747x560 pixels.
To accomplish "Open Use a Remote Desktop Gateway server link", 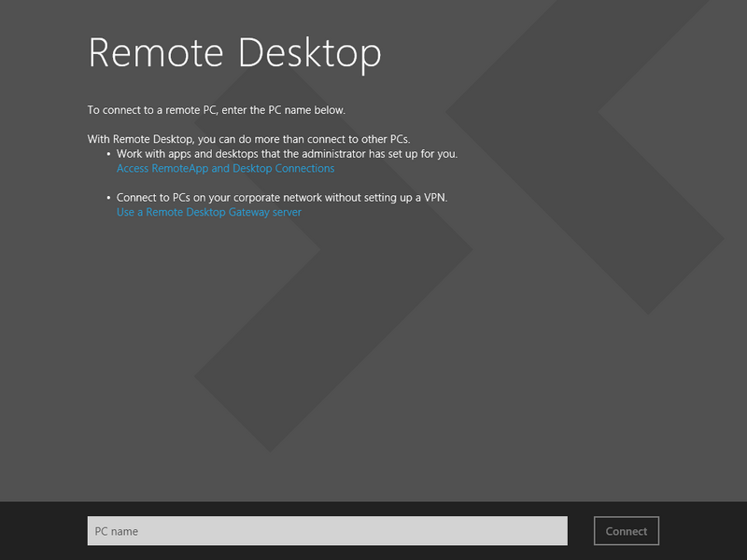I will pos(208,213).
